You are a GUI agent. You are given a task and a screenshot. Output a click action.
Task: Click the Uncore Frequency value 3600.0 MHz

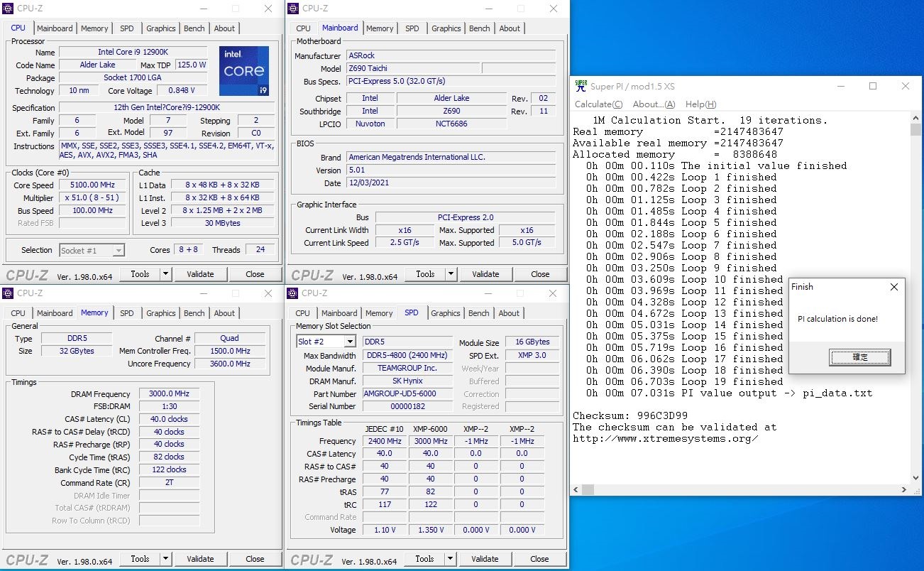[230, 364]
